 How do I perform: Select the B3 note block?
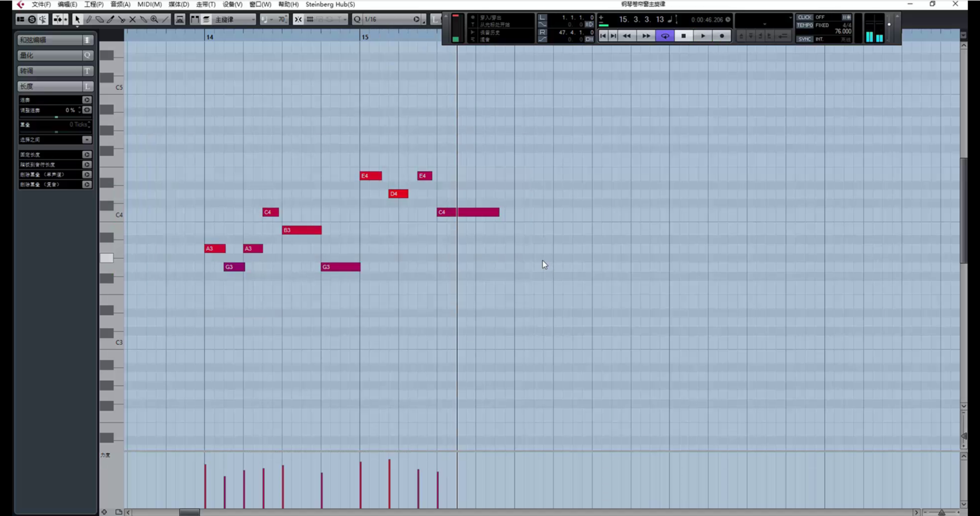click(x=302, y=230)
